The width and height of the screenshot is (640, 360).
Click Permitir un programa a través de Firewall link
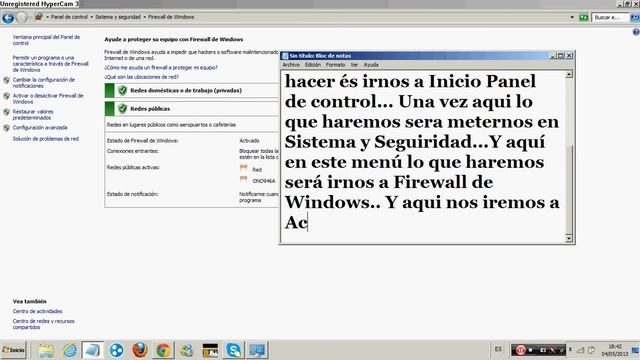50,64
